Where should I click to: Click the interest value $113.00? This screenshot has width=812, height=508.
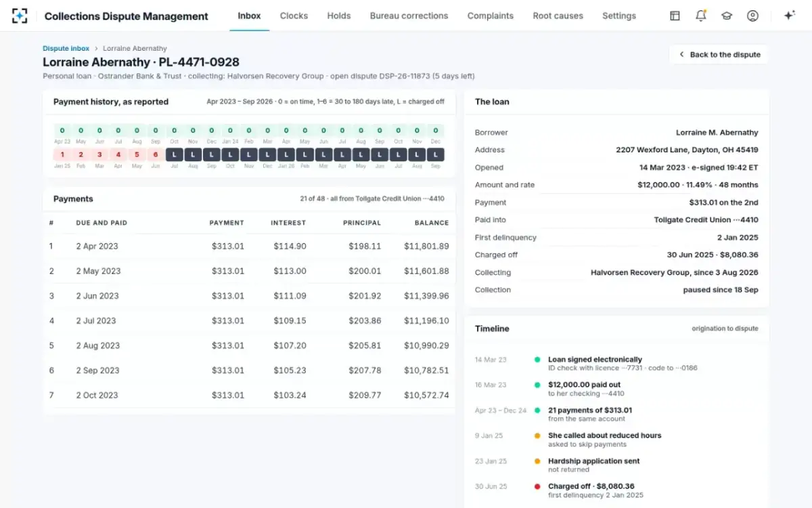290,271
